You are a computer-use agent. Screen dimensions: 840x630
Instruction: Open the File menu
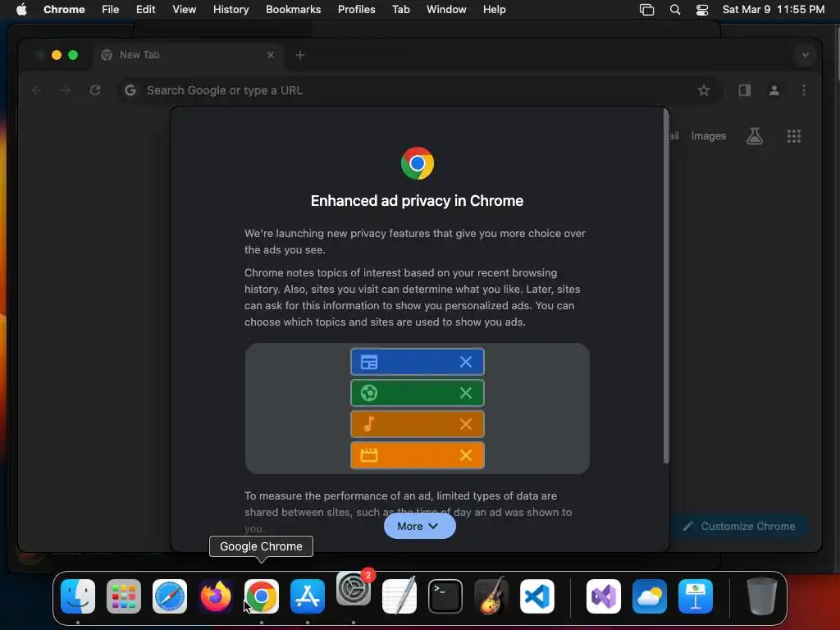(x=111, y=10)
